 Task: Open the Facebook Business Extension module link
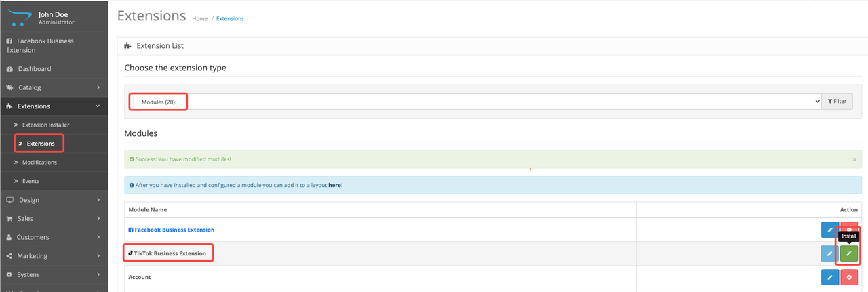pos(174,230)
